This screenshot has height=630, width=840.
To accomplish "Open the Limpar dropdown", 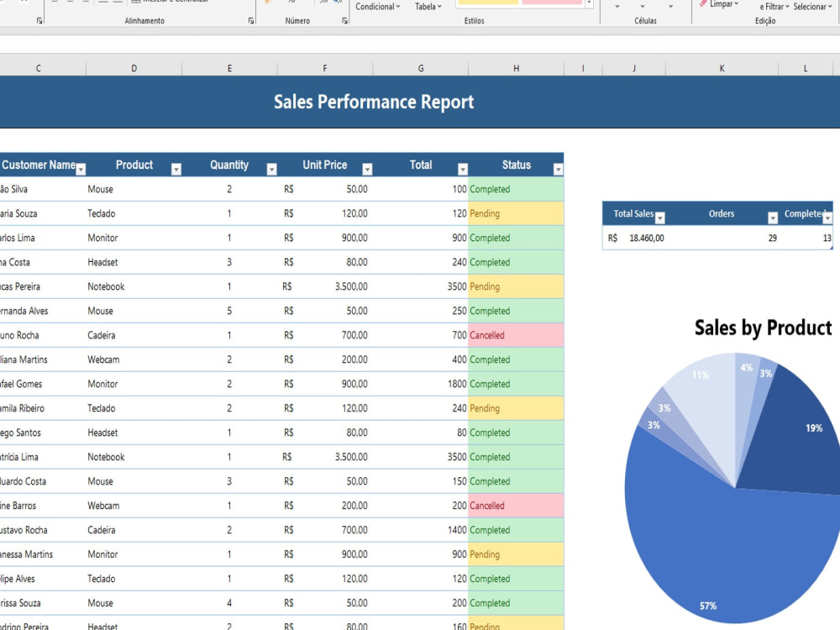I will (724, 3).
